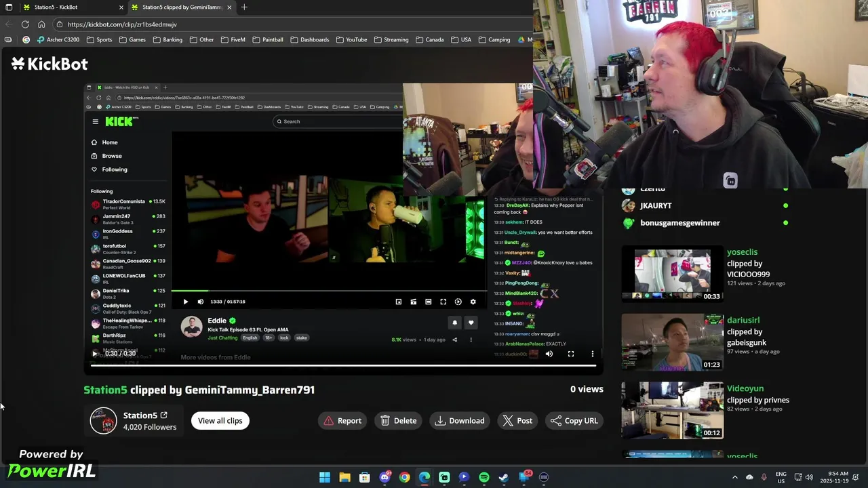Open the browser home page icon

(41, 24)
